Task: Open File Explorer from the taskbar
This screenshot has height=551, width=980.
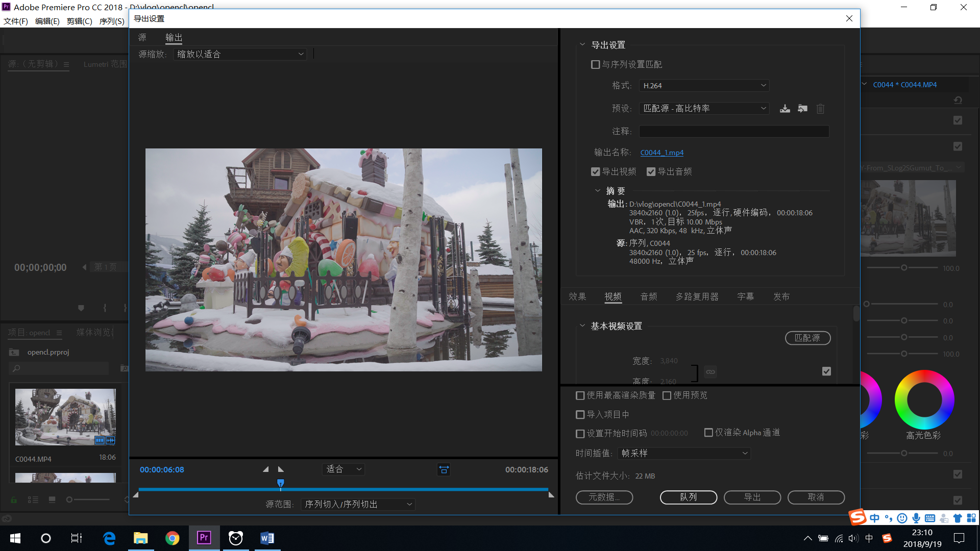Action: [141, 538]
